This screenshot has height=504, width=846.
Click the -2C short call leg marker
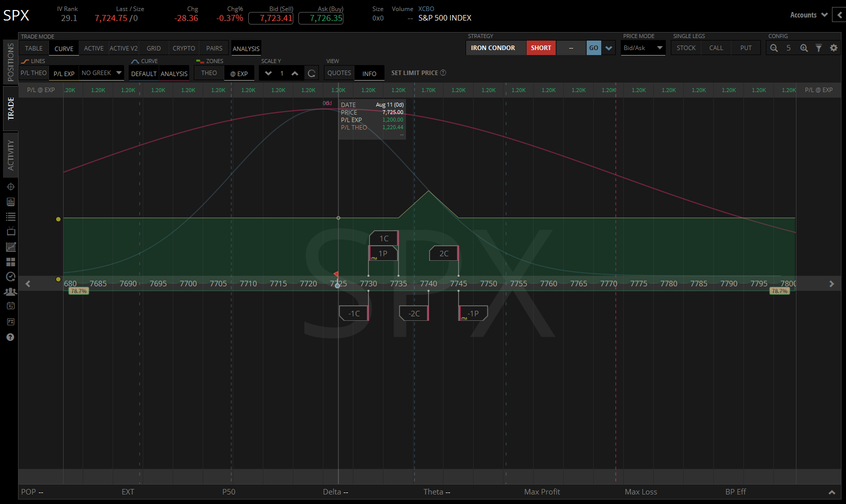point(414,313)
